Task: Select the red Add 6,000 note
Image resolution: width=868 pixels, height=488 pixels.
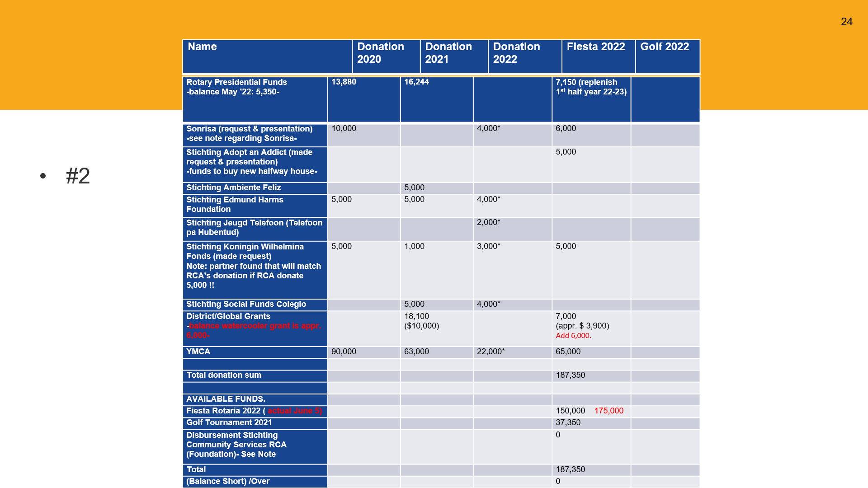Action: click(573, 336)
